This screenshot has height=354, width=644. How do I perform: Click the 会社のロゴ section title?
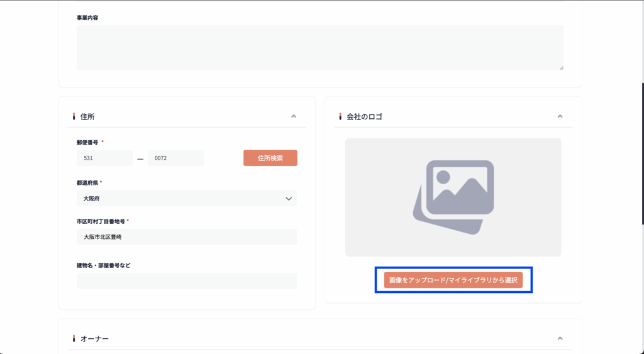click(364, 116)
